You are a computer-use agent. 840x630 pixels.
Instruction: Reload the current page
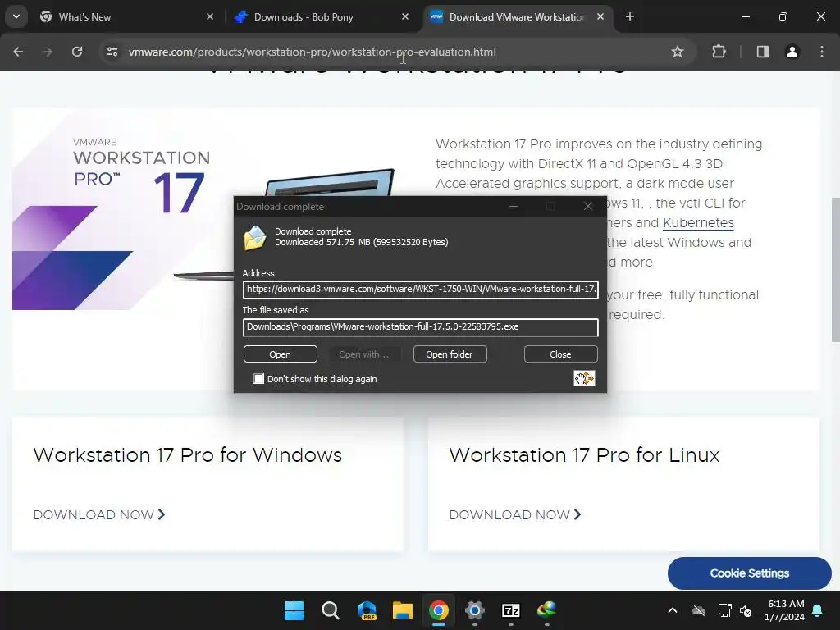tap(77, 52)
